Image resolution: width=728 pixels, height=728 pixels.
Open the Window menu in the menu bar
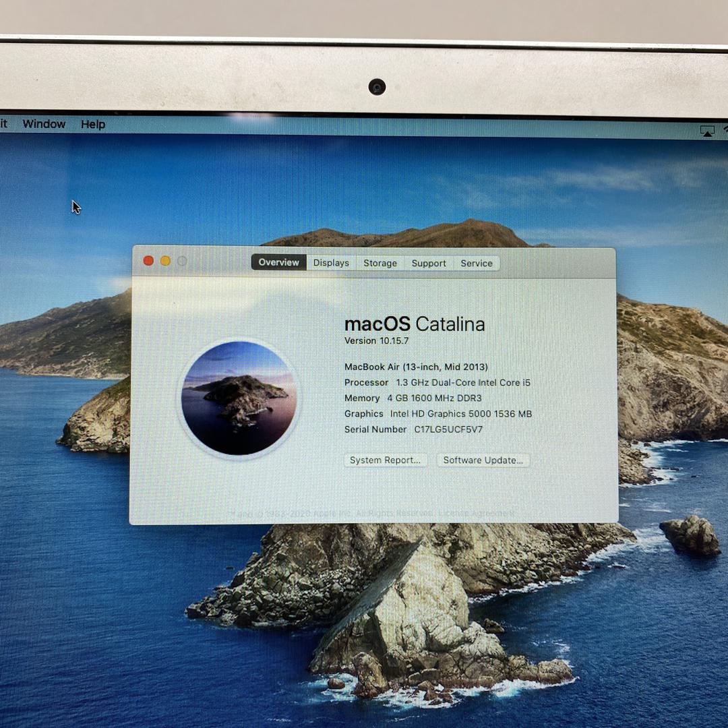click(x=44, y=124)
